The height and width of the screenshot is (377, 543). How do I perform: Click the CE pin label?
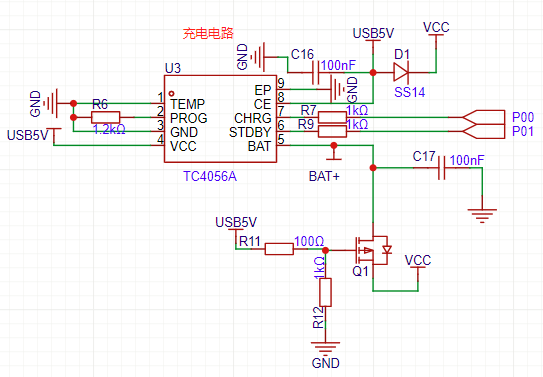pyautogui.click(x=262, y=104)
